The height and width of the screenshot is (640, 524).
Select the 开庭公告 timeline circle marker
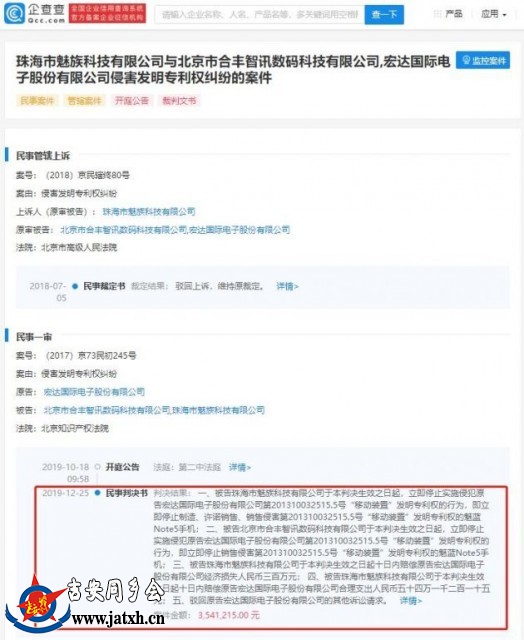98,467
